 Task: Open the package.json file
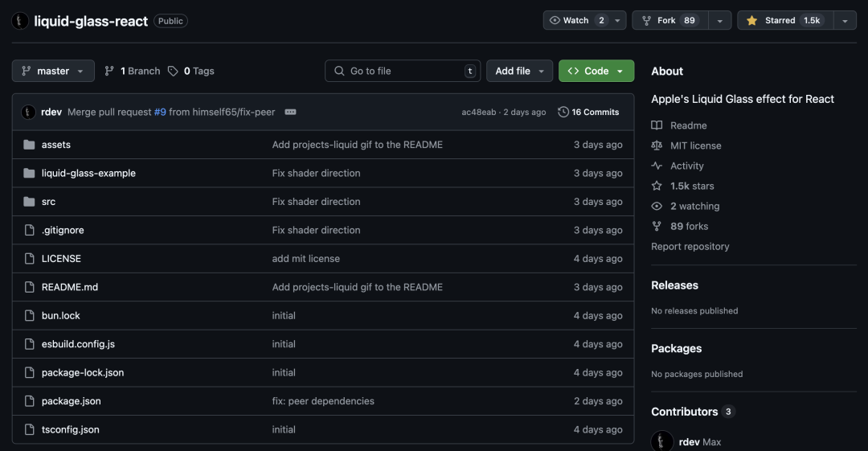point(72,401)
